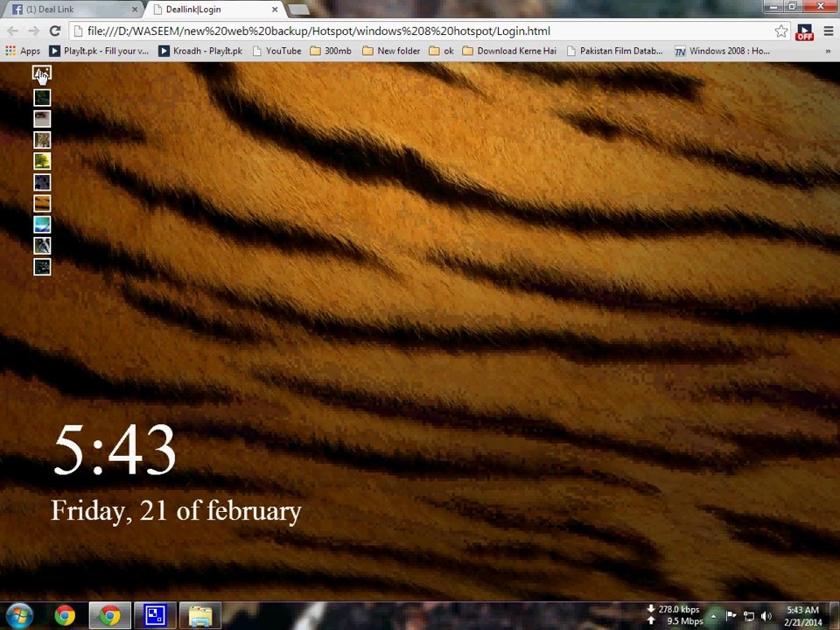This screenshot has width=840, height=630.
Task: Bookmark this page with star icon
Action: tap(781, 31)
